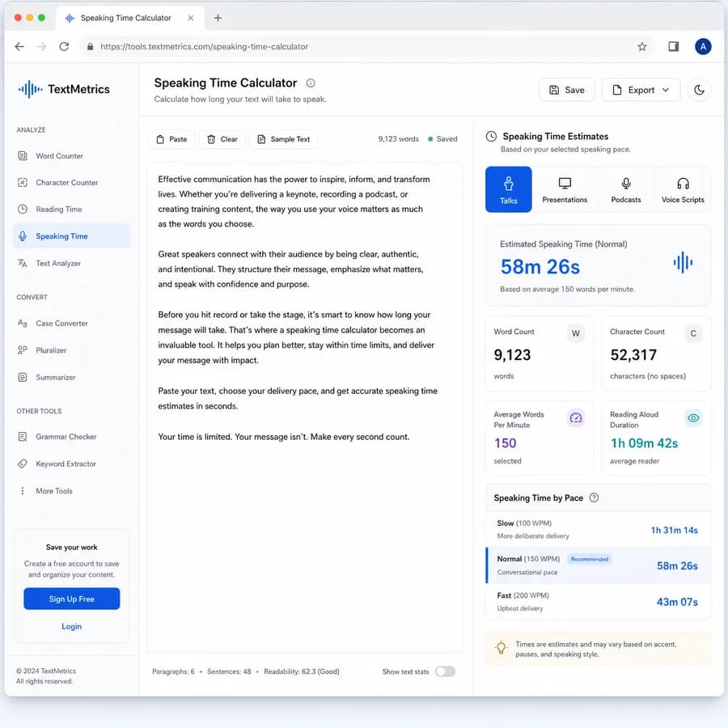Select Speaking Time in the sidebar
This screenshot has width=728, height=728.
[x=71, y=236]
